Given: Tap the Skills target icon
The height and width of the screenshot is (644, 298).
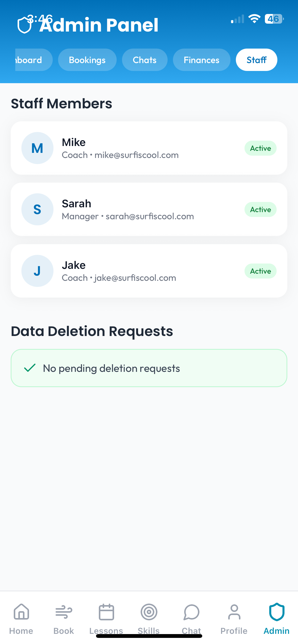Looking at the screenshot, I should coord(149,612).
